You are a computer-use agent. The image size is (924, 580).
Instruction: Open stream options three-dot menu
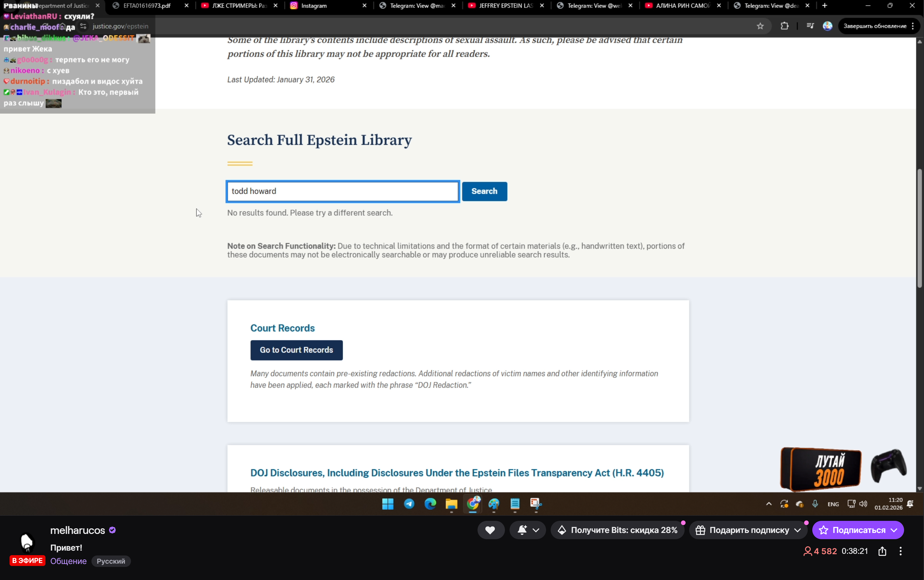click(x=900, y=551)
